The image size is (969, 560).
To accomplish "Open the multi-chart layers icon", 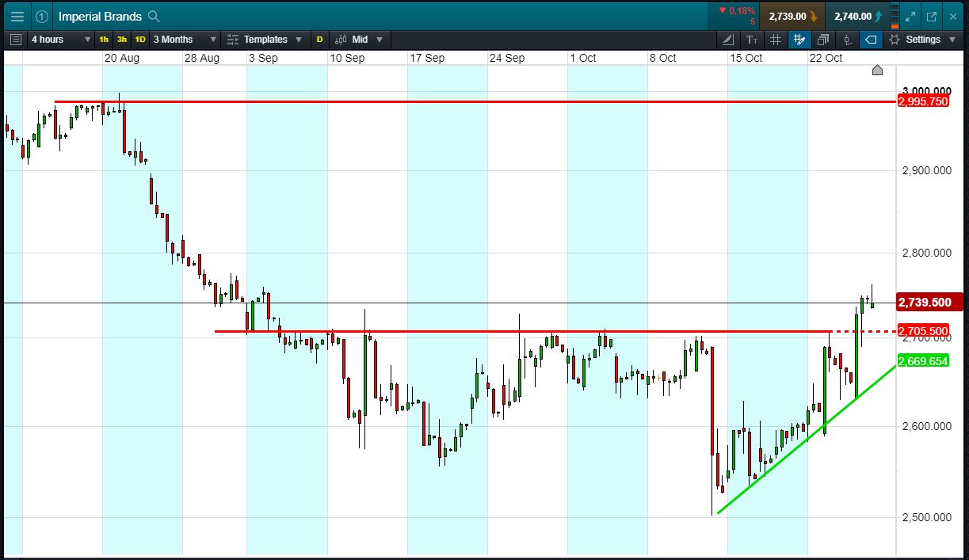I will pos(822,39).
